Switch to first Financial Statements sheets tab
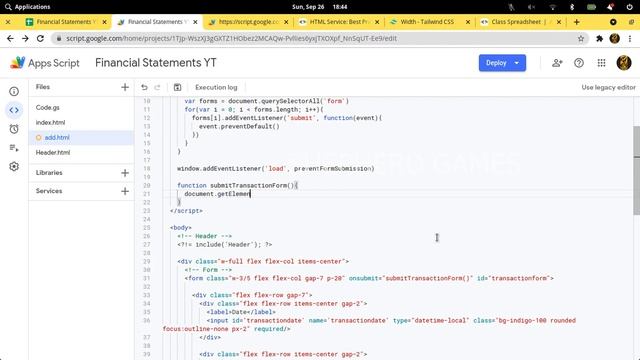The image size is (640, 360). tap(65, 22)
